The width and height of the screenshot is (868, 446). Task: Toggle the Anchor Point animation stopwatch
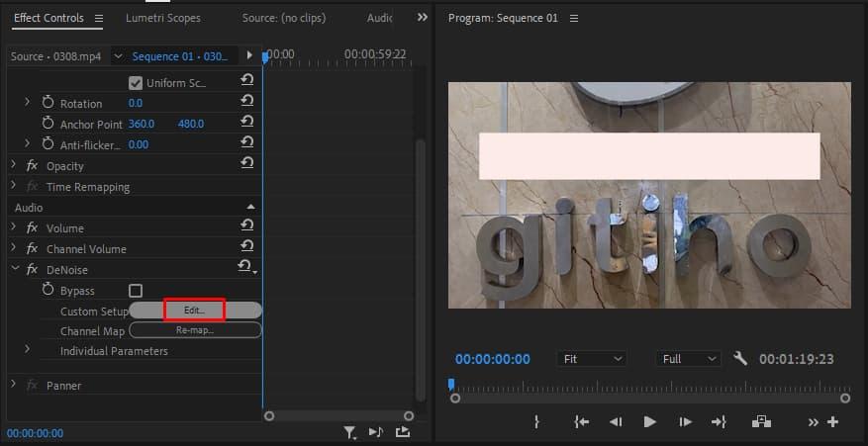(48, 124)
